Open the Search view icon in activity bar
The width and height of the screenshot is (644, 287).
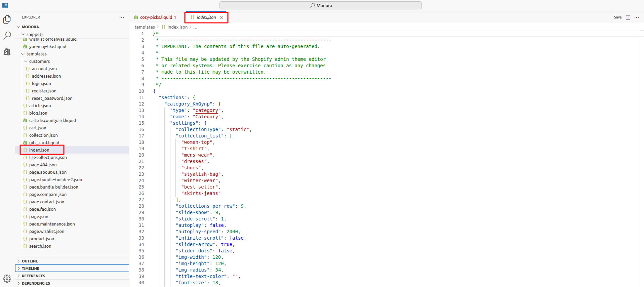7,35
